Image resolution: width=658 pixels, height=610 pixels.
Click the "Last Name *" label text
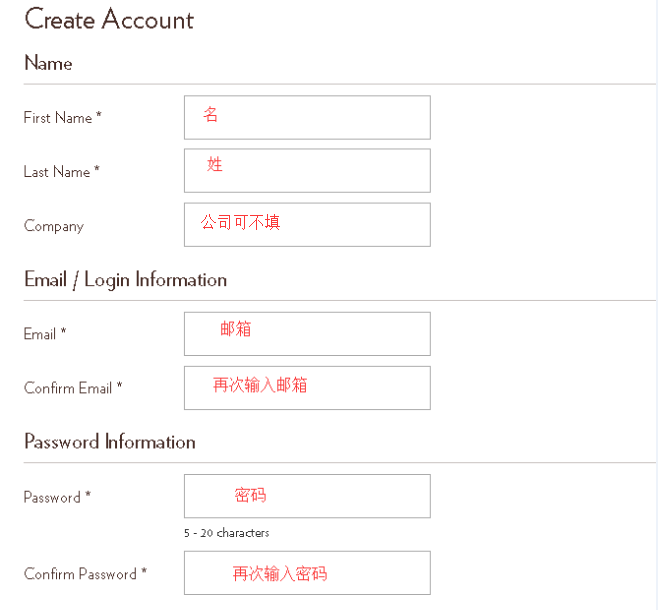[x=62, y=172]
